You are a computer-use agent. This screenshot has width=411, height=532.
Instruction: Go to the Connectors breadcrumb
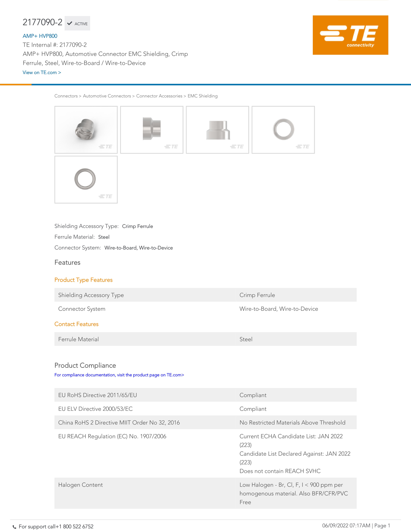coord(66,96)
